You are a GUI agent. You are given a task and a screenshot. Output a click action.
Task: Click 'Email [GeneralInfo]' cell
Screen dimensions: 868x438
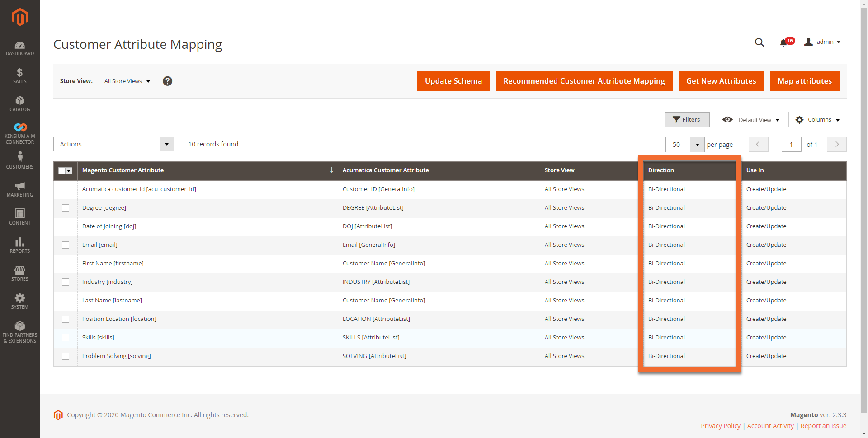[369, 245]
